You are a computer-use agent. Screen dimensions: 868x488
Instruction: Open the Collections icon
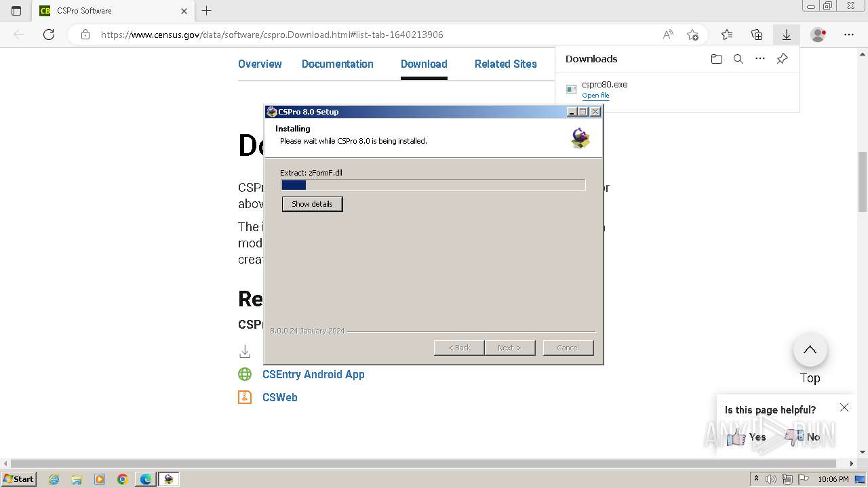(x=757, y=35)
